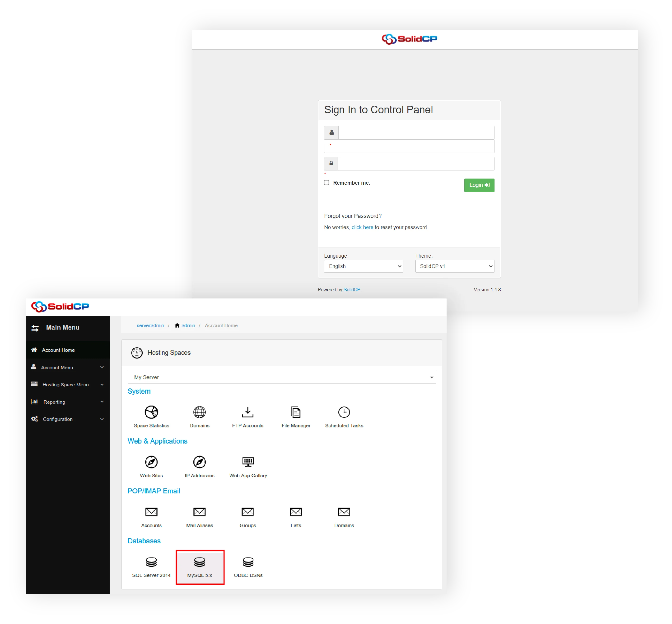
Task: Open the Web Sites compass icon
Action: pyautogui.click(x=151, y=462)
